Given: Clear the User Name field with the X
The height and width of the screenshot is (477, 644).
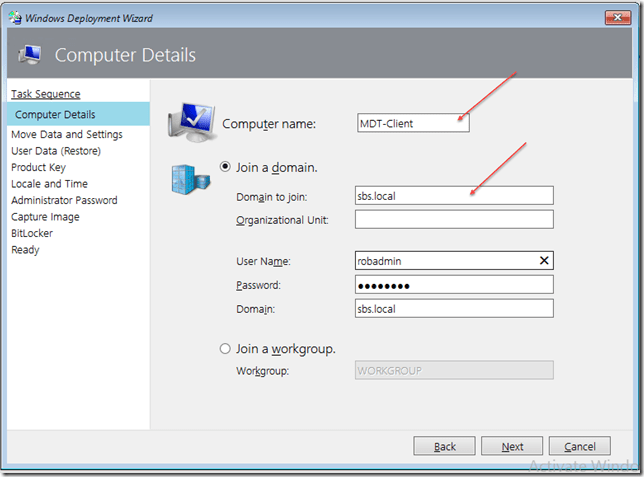Looking at the screenshot, I should coord(544,260).
